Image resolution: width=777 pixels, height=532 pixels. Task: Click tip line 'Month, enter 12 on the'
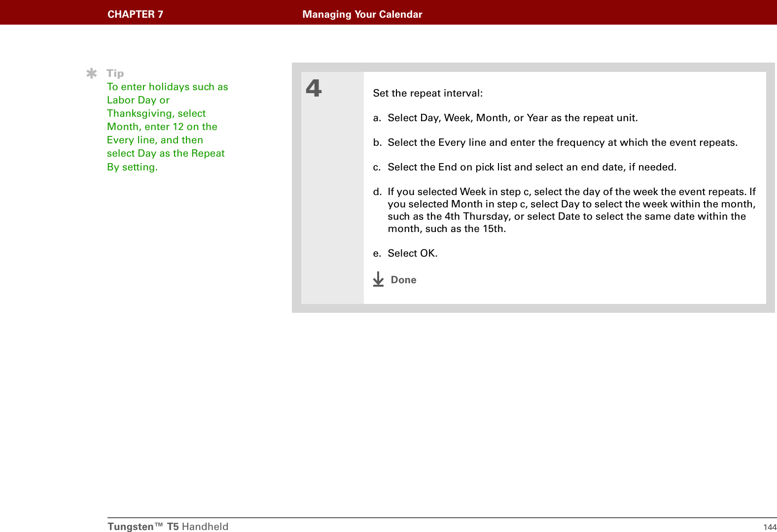[x=162, y=127]
